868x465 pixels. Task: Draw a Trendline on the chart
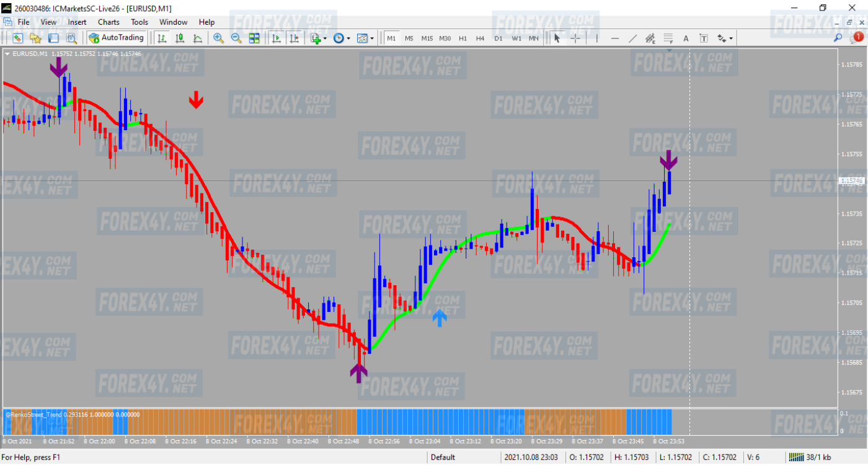[632, 38]
